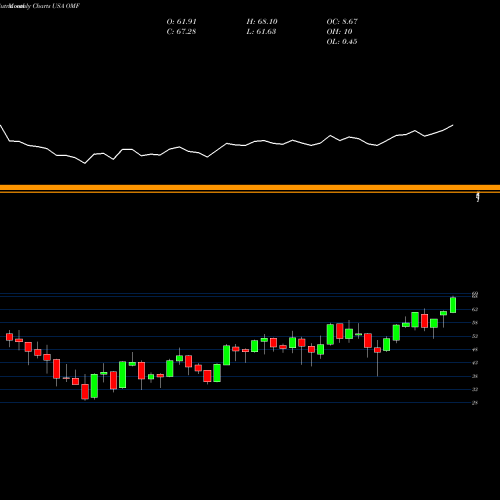Image resolution: width=500 pixels, height=500 pixels.
Task: Click the 32 price axis label
Action: [x=475, y=389]
